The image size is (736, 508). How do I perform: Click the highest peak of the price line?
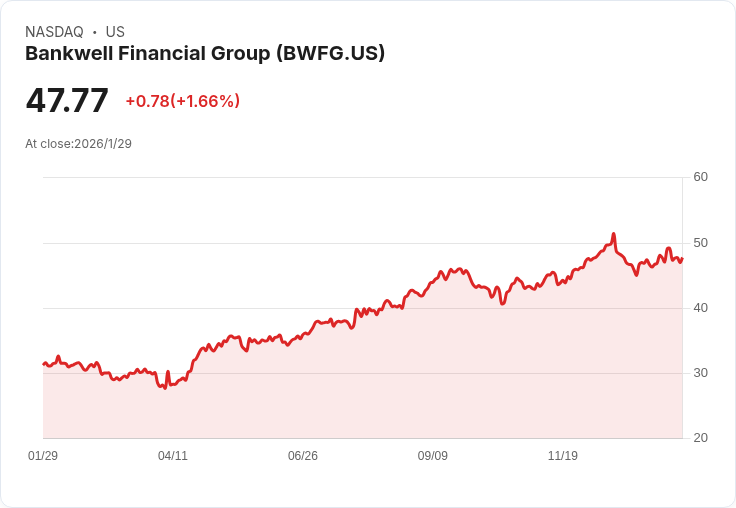613,234
